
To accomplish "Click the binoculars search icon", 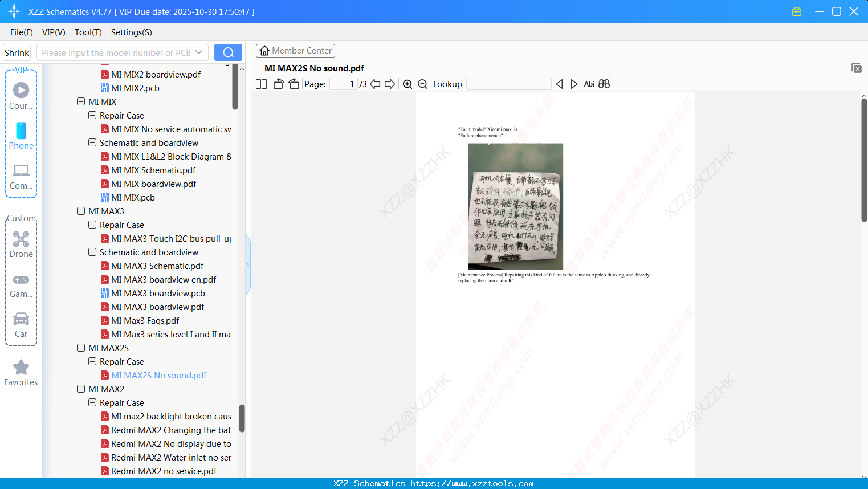I will pos(604,84).
